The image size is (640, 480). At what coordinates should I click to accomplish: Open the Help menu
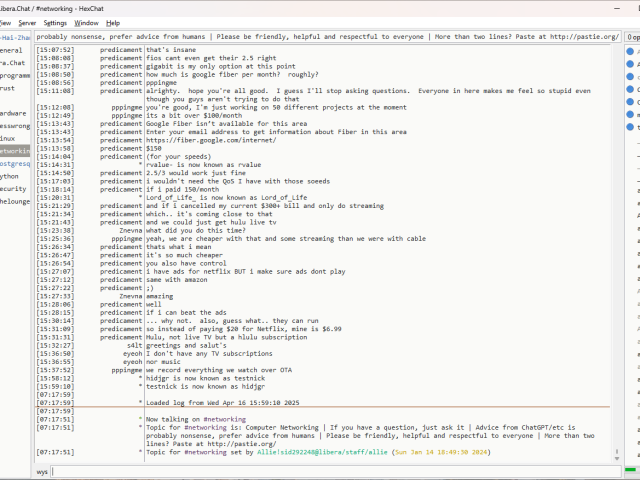click(113, 22)
